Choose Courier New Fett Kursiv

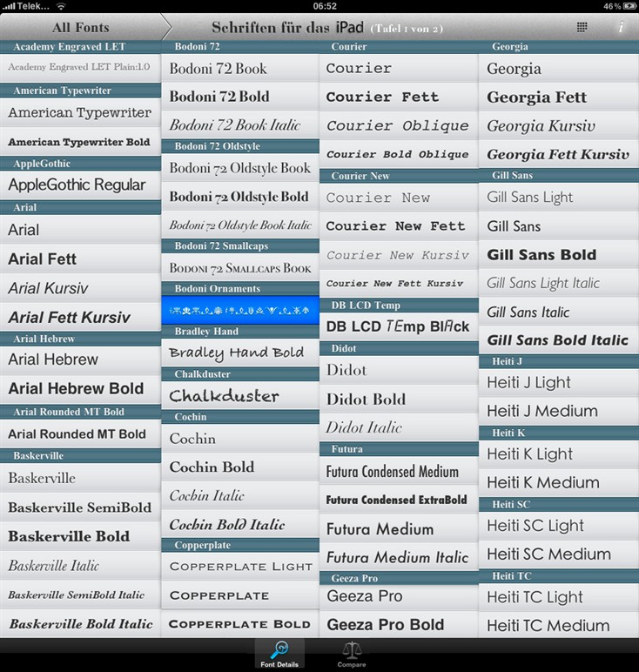399,283
